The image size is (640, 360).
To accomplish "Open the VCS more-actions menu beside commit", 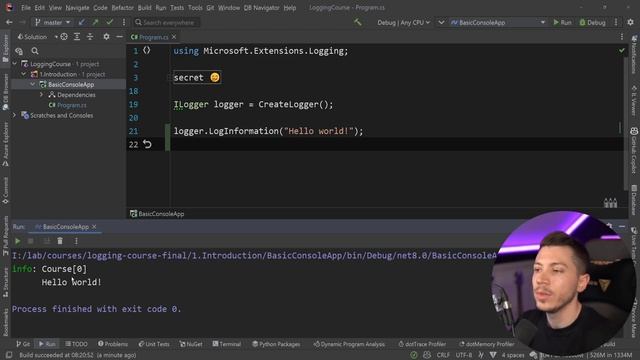I will click(124, 22).
